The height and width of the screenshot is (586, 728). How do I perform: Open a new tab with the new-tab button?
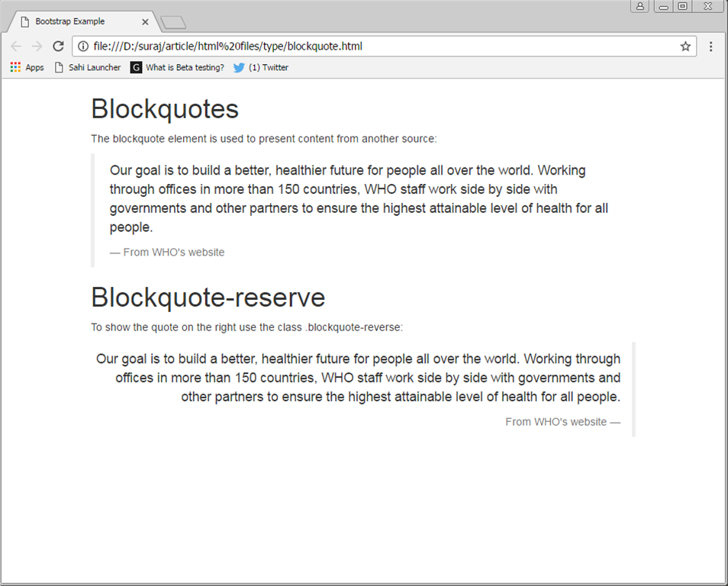(173, 22)
